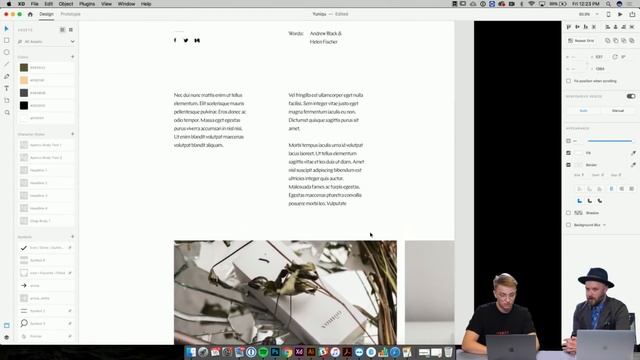
Task: Select the Rectangle tool
Action: pyautogui.click(x=7, y=40)
